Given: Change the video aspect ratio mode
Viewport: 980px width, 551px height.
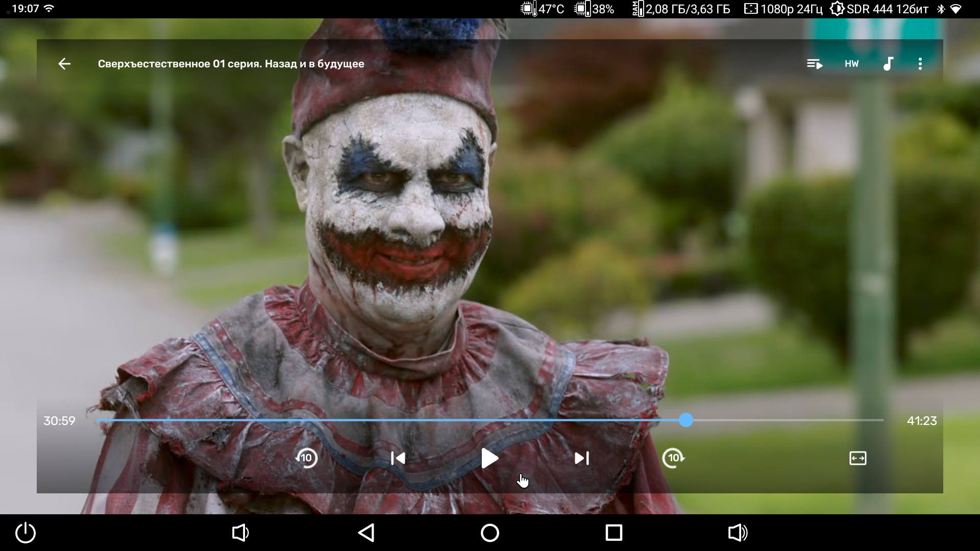Looking at the screenshot, I should [857, 458].
